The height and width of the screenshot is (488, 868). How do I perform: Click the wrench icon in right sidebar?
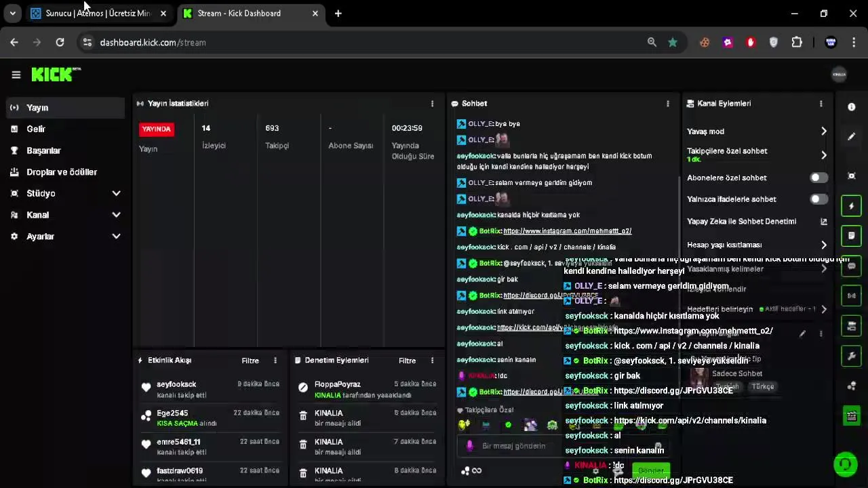coord(852,356)
